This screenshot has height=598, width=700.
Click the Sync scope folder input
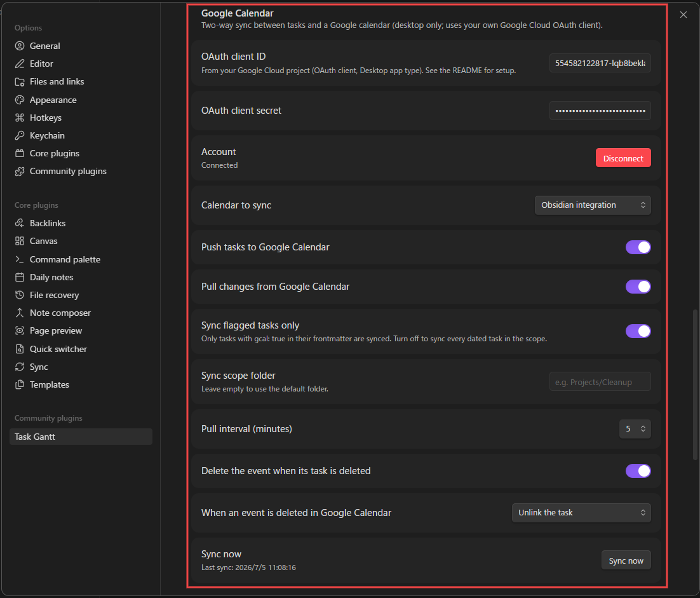(x=600, y=382)
